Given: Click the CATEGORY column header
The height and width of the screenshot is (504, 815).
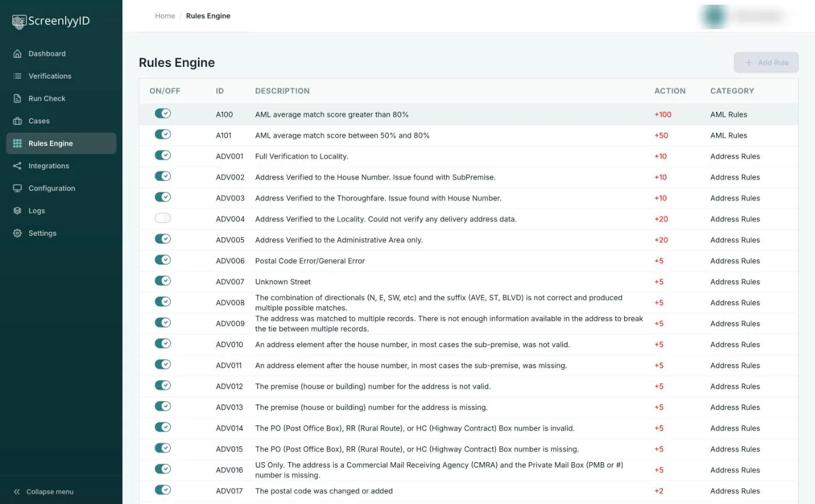Looking at the screenshot, I should tap(732, 91).
